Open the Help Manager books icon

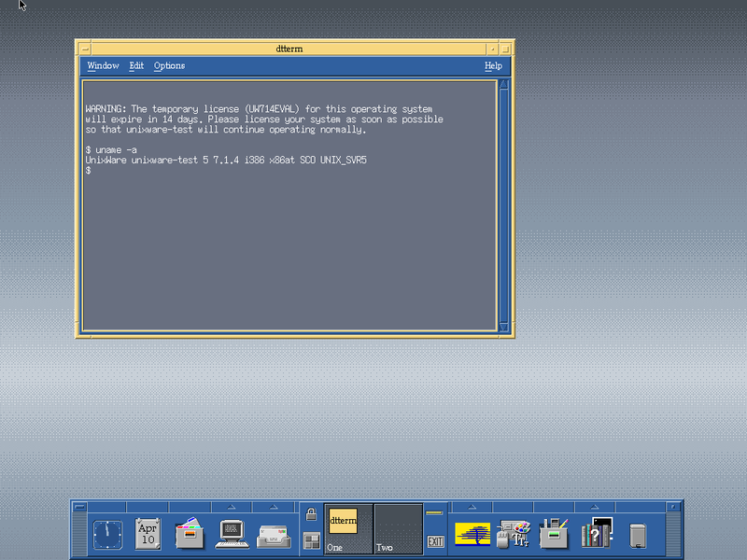pyautogui.click(x=596, y=532)
